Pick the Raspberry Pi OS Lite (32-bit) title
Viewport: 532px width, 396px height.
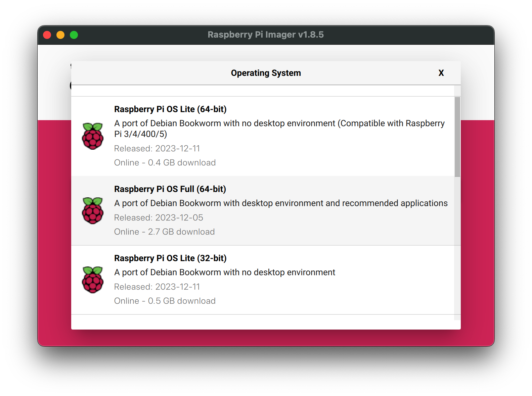(170, 258)
